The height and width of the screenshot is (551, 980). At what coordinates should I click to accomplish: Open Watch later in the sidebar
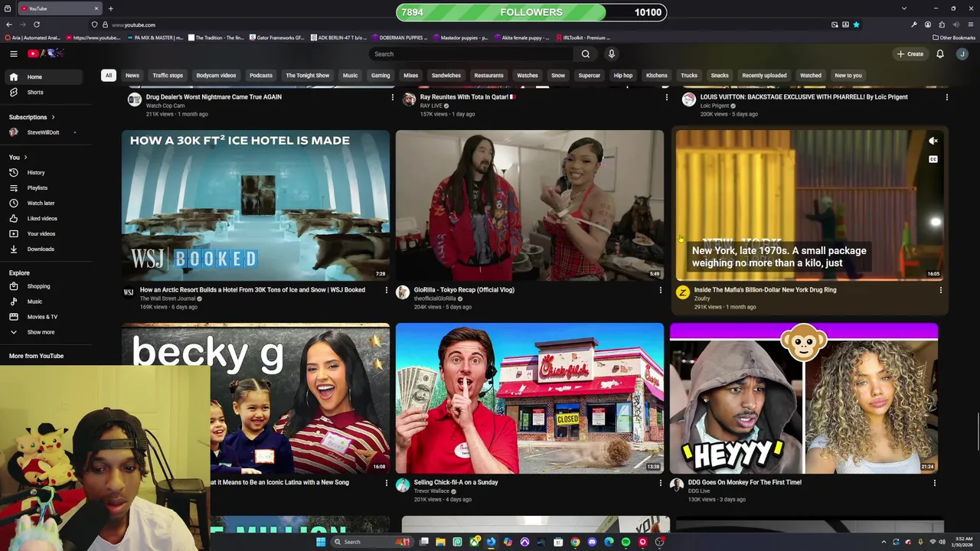click(x=44, y=203)
